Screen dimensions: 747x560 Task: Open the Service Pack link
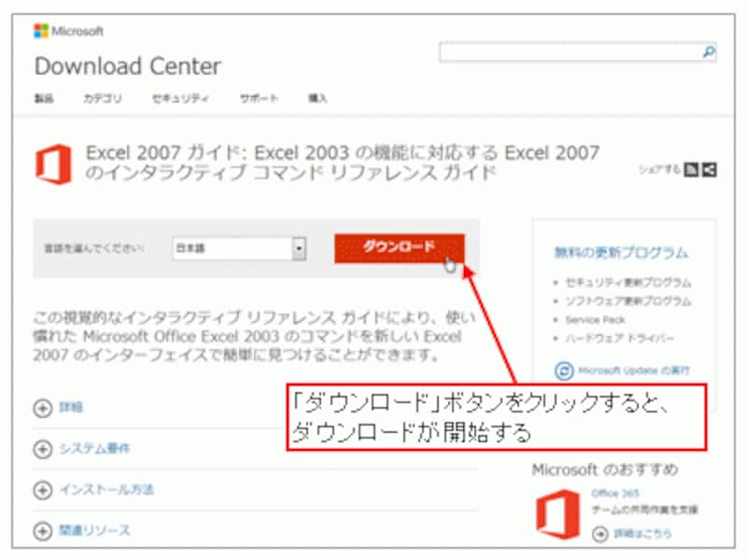pos(595,319)
